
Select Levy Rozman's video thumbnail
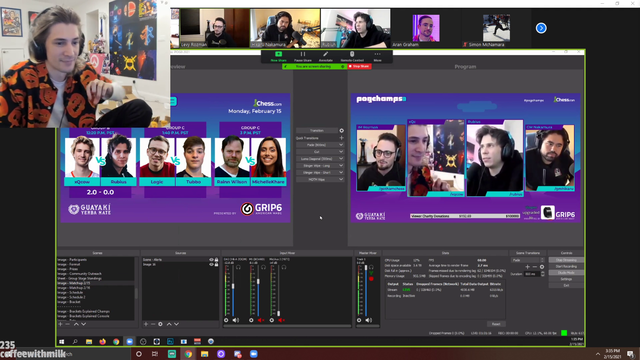[x=214, y=28]
